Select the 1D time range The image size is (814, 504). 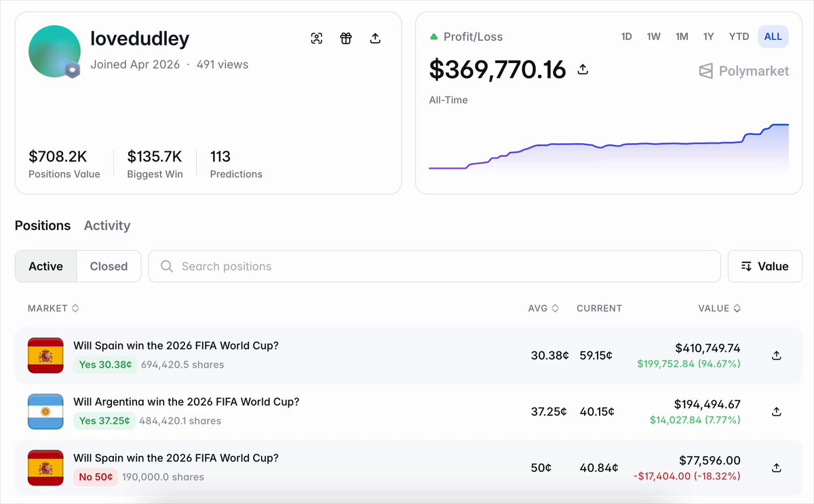[626, 37]
